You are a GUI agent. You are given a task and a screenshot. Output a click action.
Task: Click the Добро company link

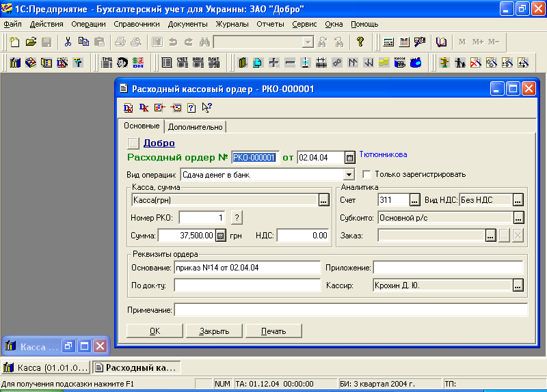159,143
